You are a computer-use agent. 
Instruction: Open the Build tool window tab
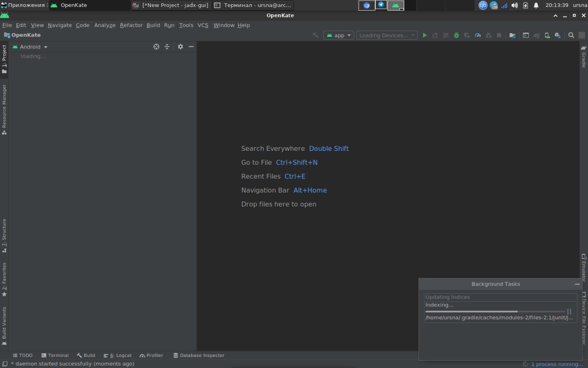click(x=86, y=356)
